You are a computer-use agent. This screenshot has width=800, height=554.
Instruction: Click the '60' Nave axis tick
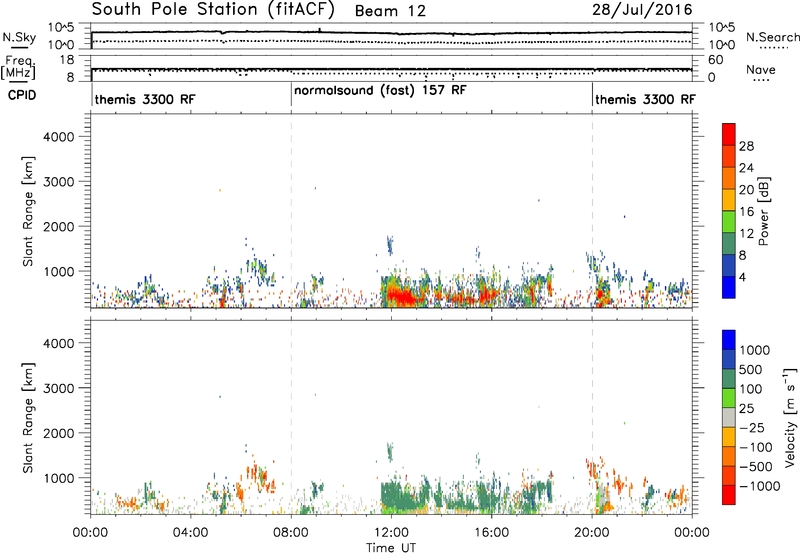click(715, 60)
